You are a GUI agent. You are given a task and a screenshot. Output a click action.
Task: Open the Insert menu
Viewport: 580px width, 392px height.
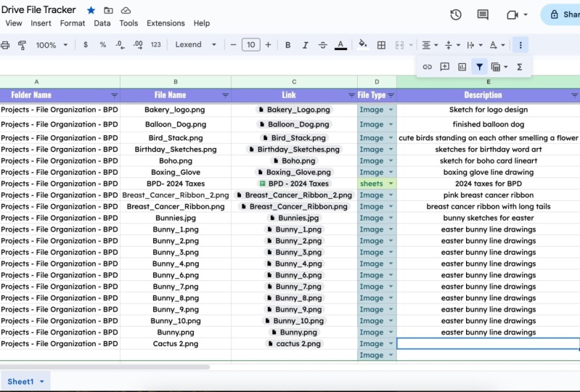click(x=41, y=23)
